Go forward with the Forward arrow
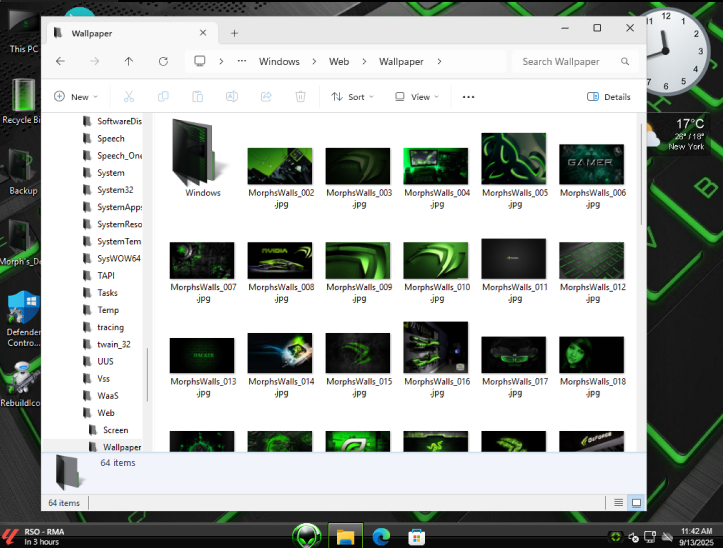Viewport: 723px width, 548px height. coord(95,61)
